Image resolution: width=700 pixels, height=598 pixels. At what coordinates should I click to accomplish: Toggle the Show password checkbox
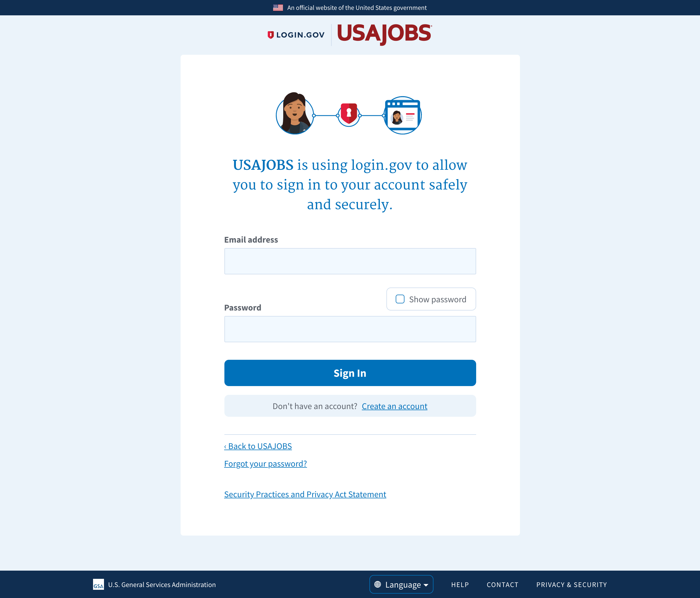[x=400, y=298]
